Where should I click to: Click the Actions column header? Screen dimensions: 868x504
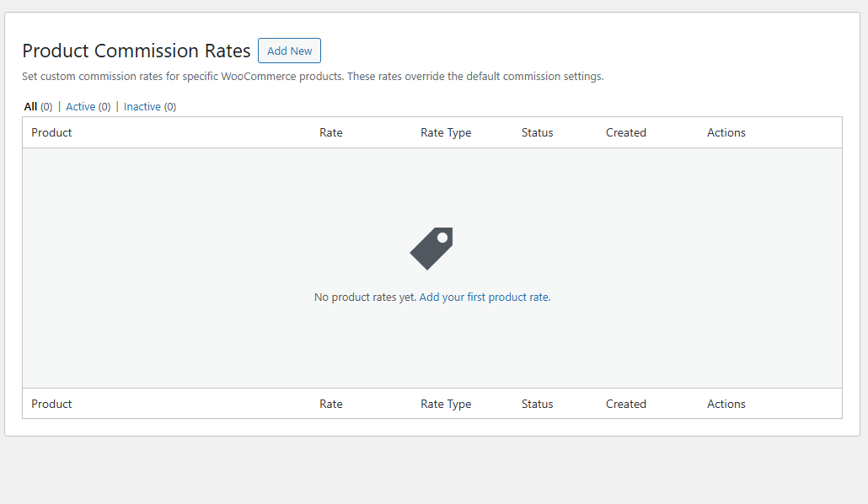coord(726,132)
